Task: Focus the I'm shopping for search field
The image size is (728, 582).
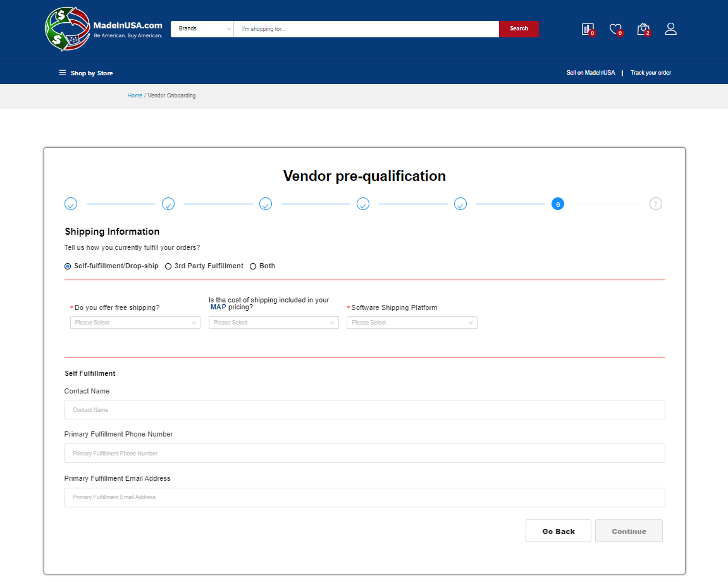Action: pos(366,29)
